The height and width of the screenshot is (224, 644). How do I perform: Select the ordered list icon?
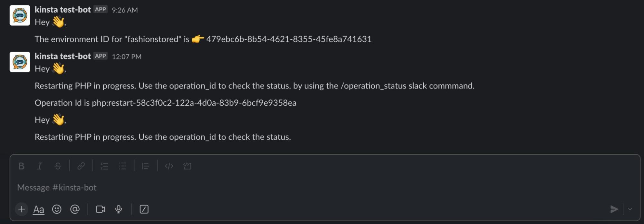point(104,166)
